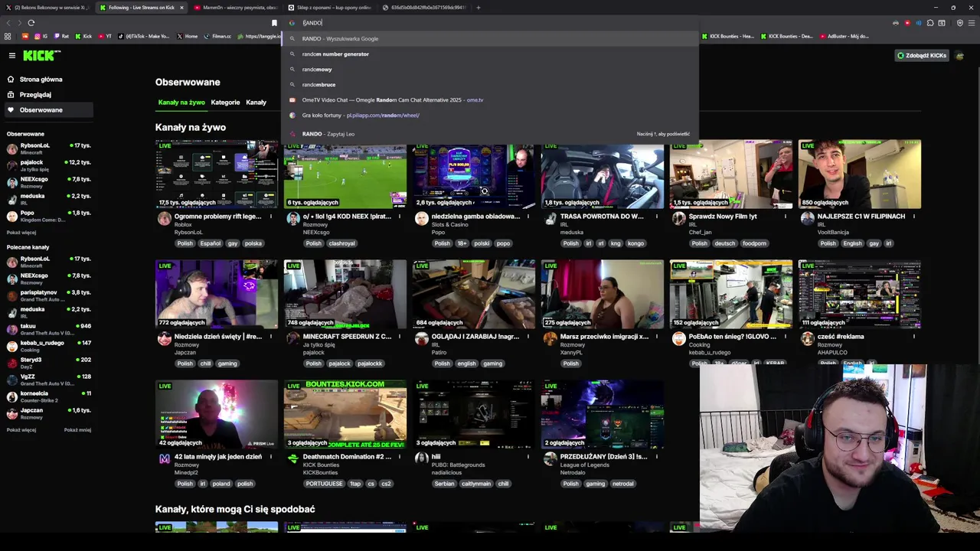Select RANDO Zapytaj Leo suggestion
980x551 pixels.
click(x=490, y=134)
